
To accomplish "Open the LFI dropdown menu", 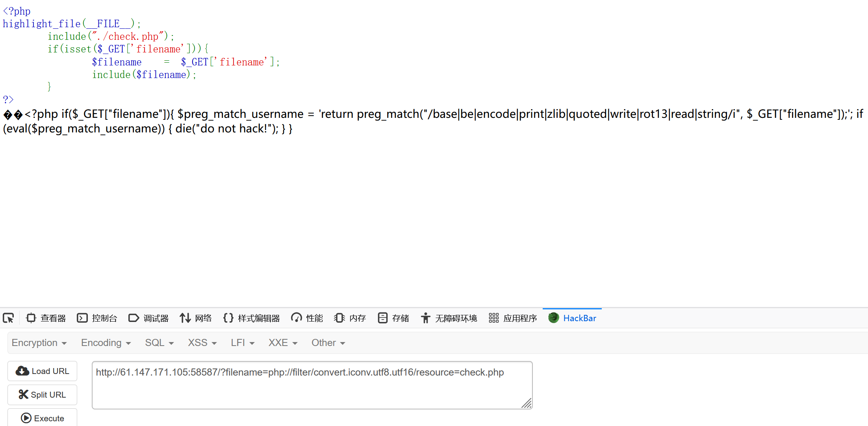I will point(242,343).
